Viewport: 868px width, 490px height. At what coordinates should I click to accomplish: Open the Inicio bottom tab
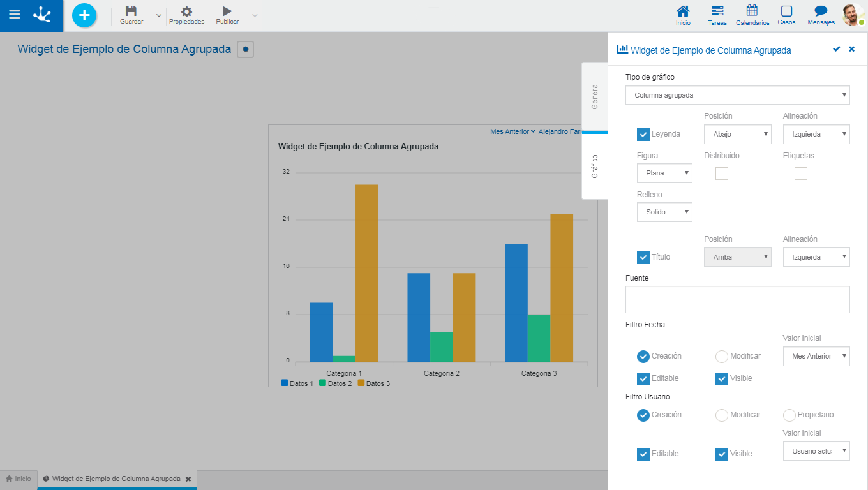click(19, 479)
